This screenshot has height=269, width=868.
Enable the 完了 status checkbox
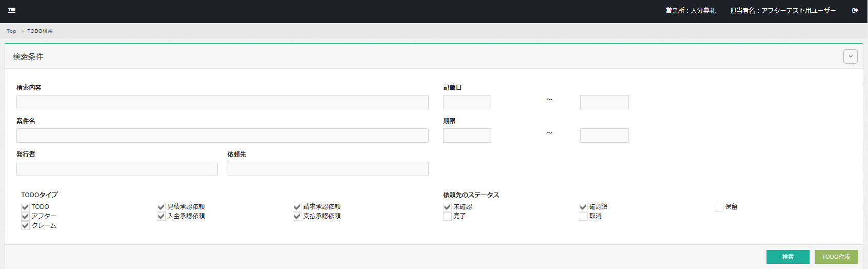pyautogui.click(x=447, y=216)
